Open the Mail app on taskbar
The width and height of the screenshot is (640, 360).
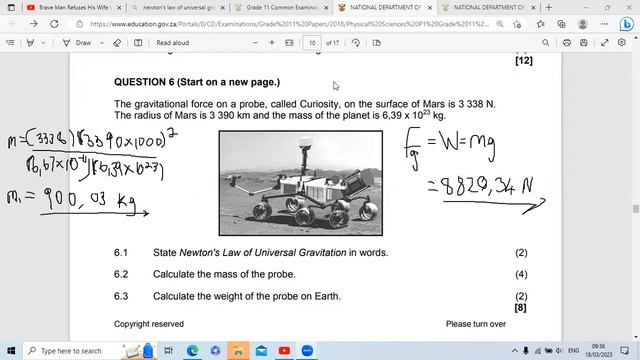[261, 351]
